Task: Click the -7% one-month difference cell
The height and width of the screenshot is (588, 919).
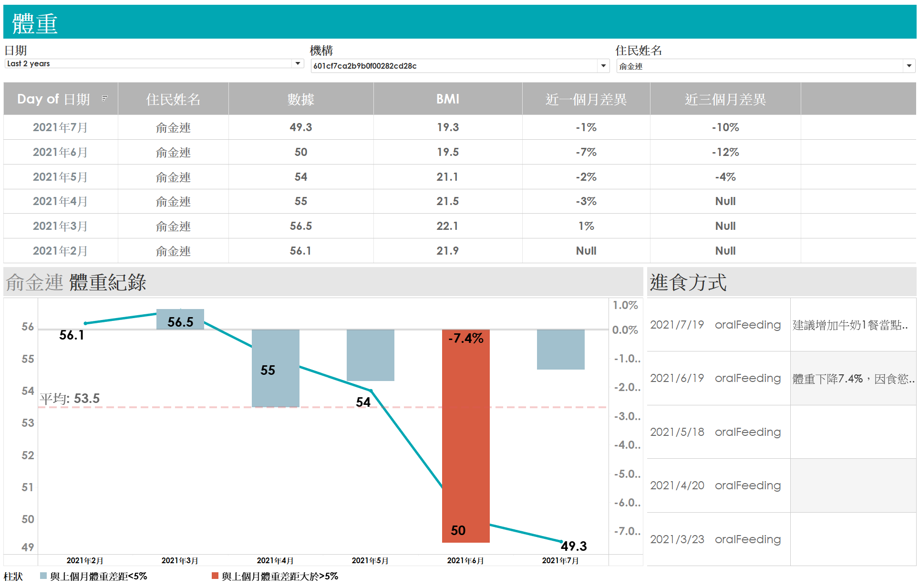Action: [x=586, y=152]
